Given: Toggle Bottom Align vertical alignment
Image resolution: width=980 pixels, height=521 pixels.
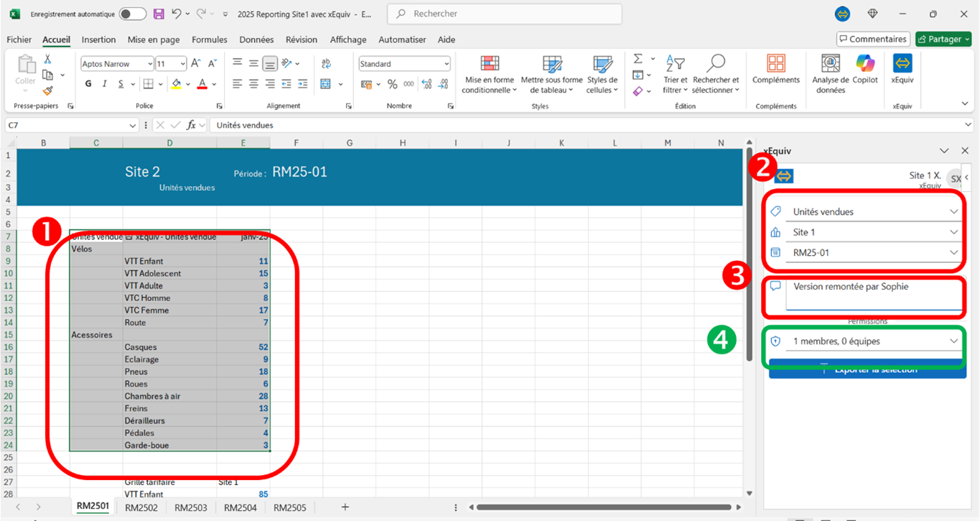Looking at the screenshot, I should pos(270,64).
